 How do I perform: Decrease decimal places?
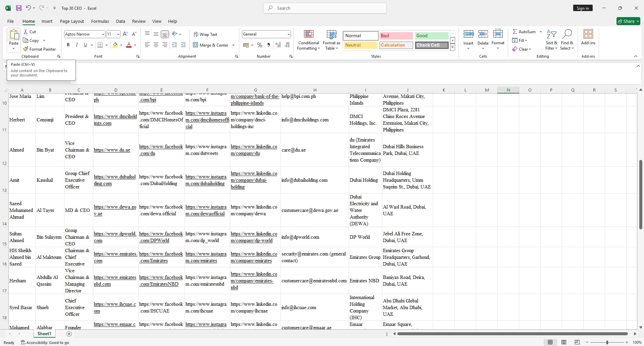(287, 45)
